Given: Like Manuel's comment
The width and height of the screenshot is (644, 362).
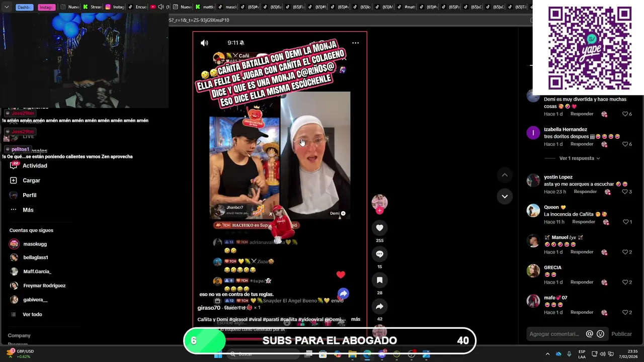Looking at the screenshot, I should pyautogui.click(x=627, y=252).
